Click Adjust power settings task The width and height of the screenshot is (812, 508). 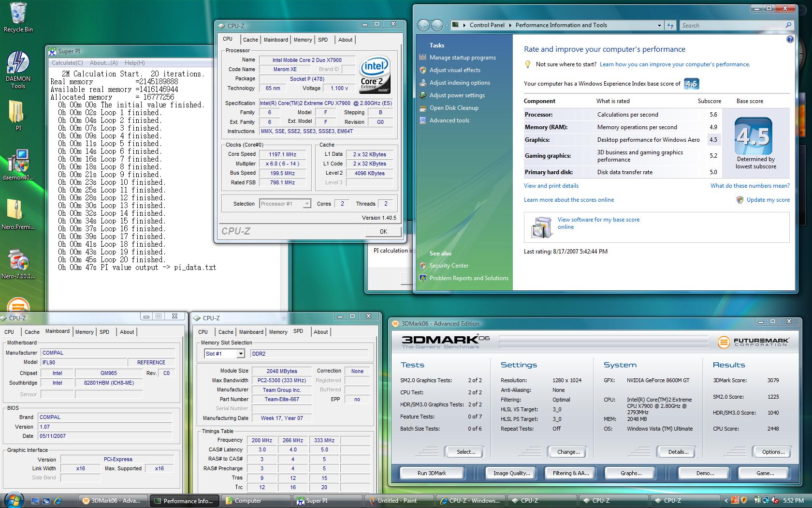pos(457,95)
